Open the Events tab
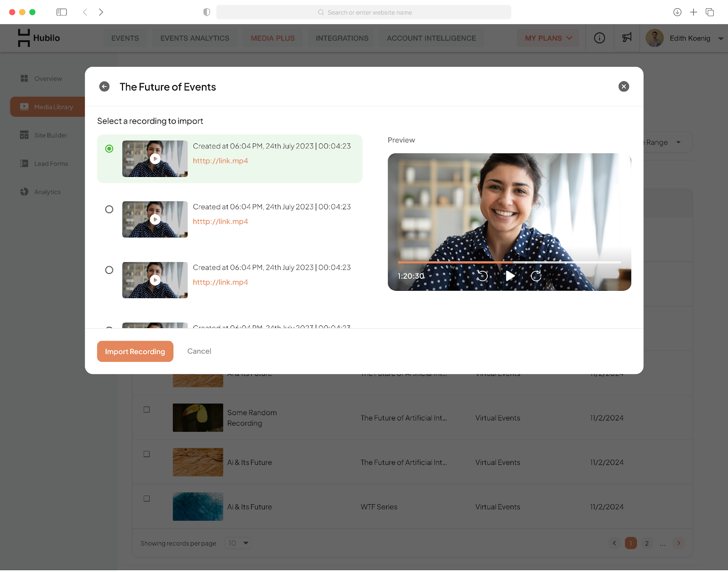Image resolution: width=728 pixels, height=572 pixels. [x=125, y=38]
